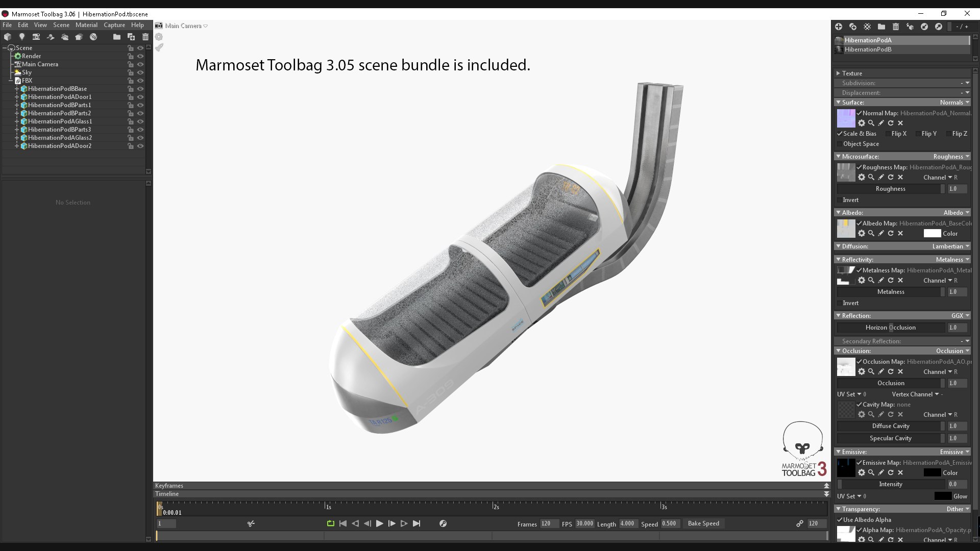Toggle loop playback green icon
The image size is (980, 551).
[x=331, y=523]
